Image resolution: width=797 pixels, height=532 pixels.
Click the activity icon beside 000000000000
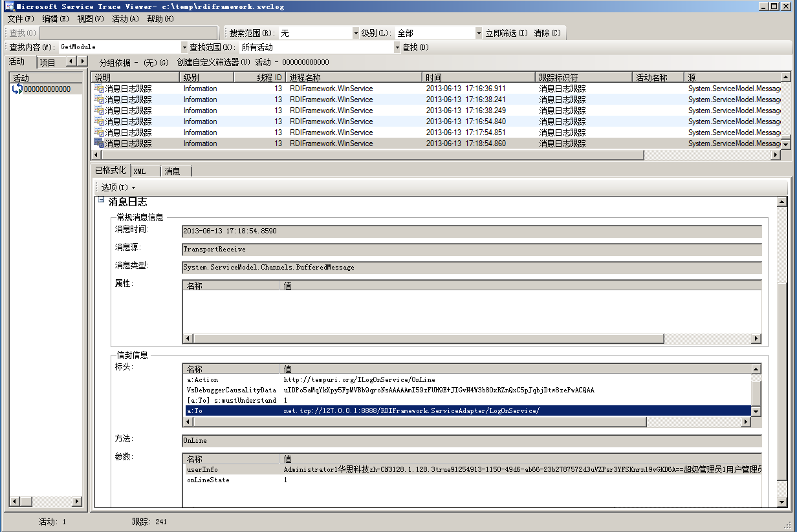click(x=17, y=89)
